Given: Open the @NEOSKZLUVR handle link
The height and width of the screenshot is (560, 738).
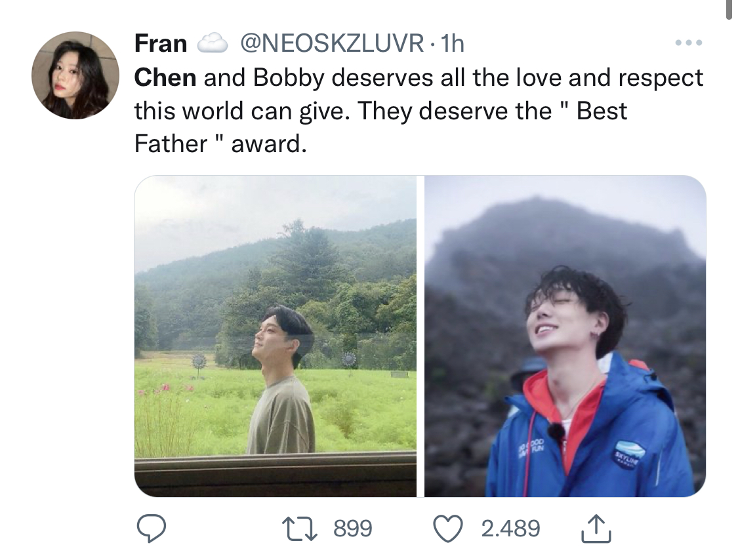Looking at the screenshot, I should [332, 44].
